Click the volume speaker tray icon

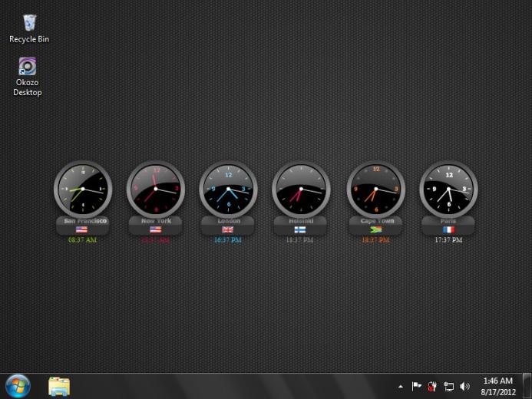464,387
